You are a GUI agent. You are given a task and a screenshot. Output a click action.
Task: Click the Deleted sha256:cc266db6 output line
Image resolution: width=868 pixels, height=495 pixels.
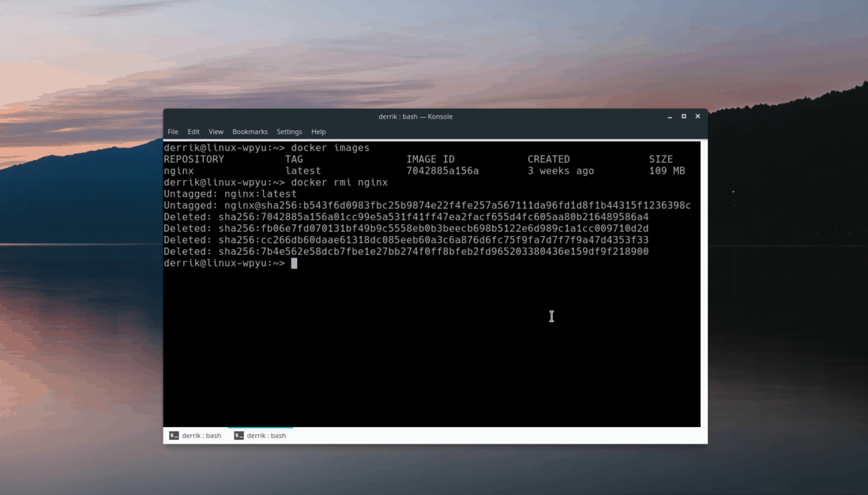[407, 240]
